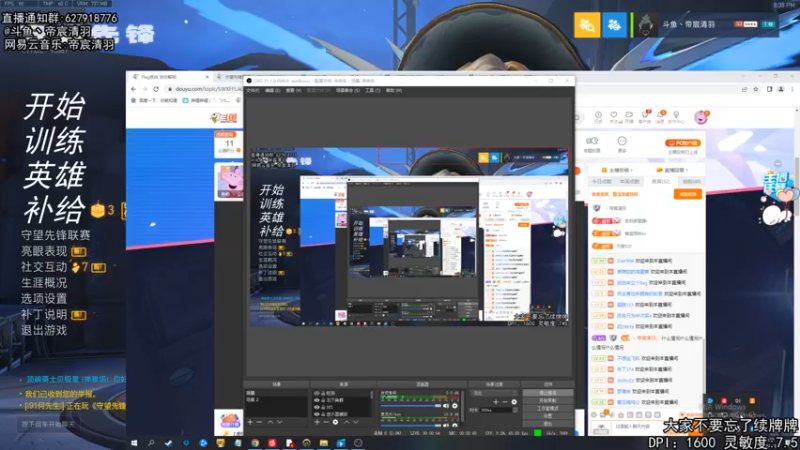Click blue group icon in game top bar
This screenshot has width=800, height=450.
[614, 24]
